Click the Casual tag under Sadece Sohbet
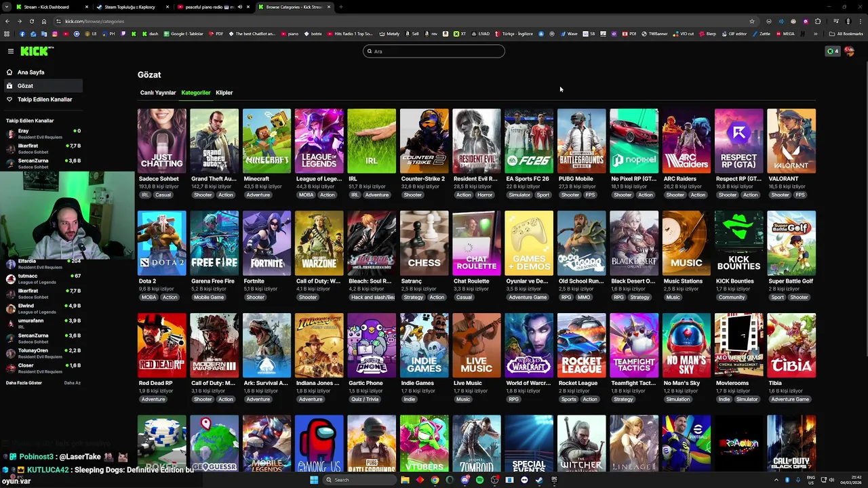Screen dimensions: 868x488 coord(163,195)
